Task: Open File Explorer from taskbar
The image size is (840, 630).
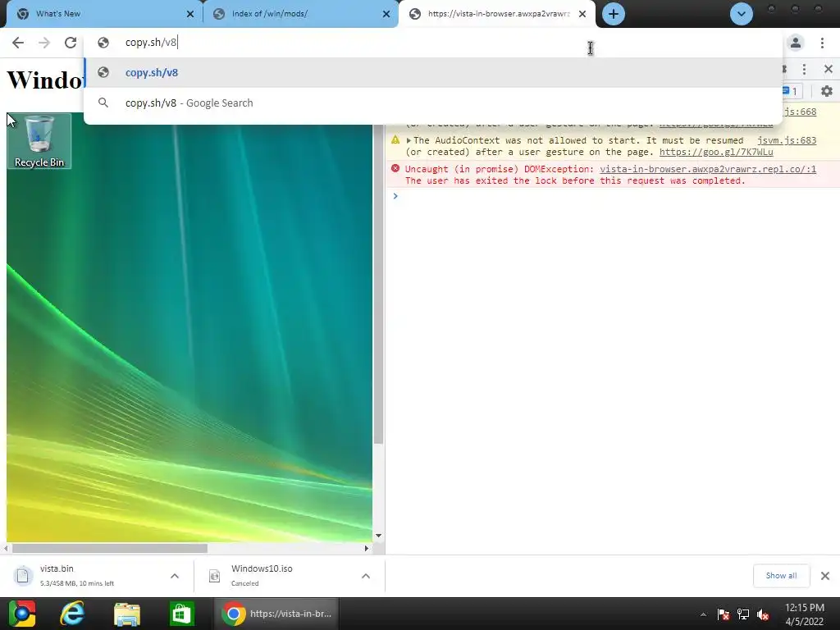Action: tap(127, 614)
